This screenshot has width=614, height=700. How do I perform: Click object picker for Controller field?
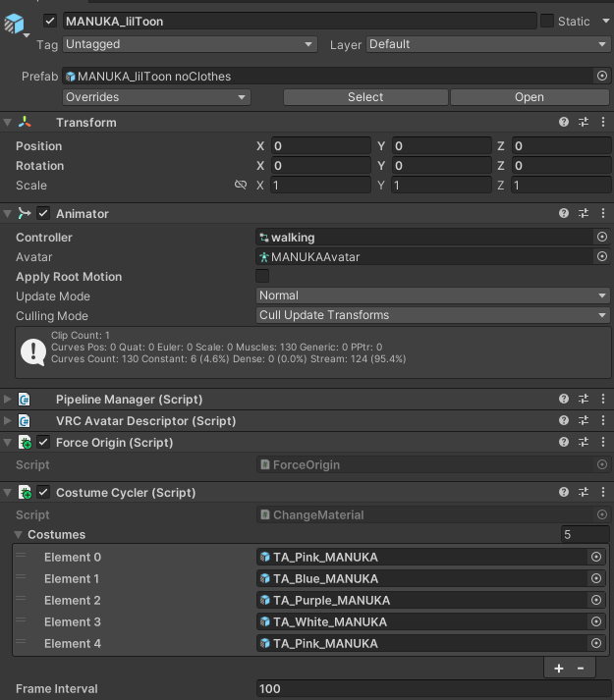click(602, 237)
